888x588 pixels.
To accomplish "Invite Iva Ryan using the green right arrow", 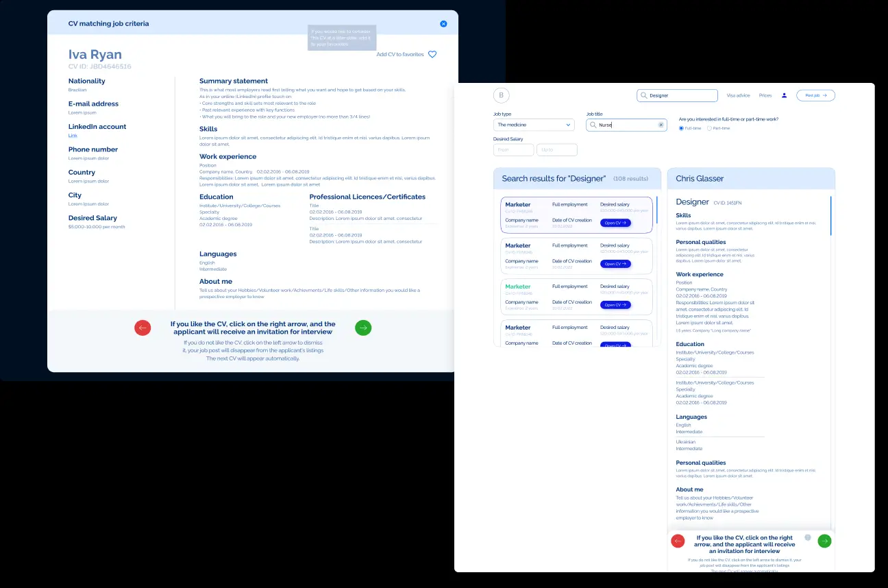I will click(x=363, y=328).
